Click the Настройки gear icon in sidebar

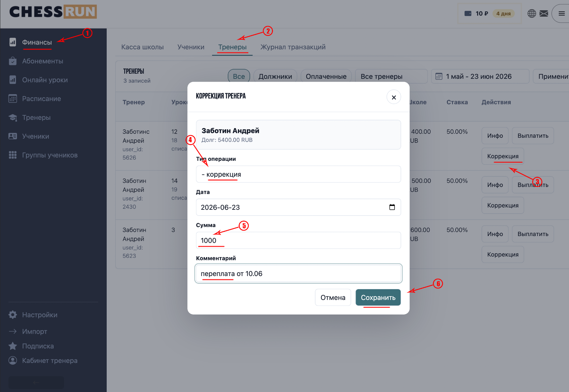coord(13,315)
